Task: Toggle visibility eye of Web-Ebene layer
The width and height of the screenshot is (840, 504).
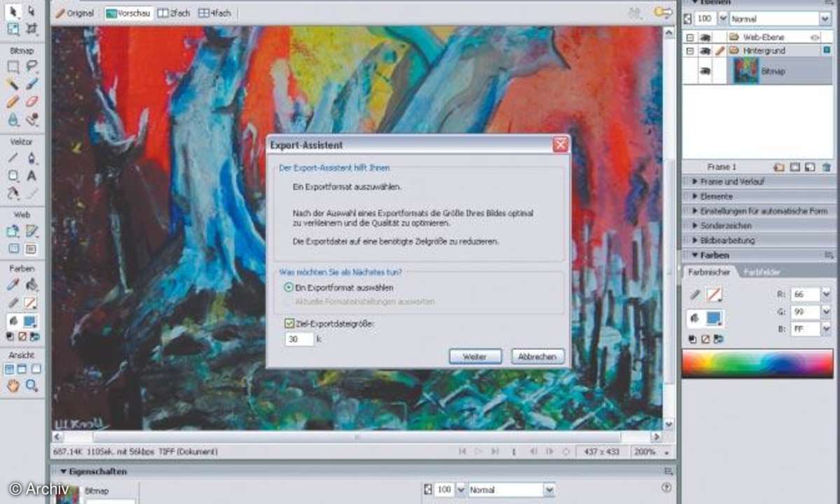Action: (705, 37)
